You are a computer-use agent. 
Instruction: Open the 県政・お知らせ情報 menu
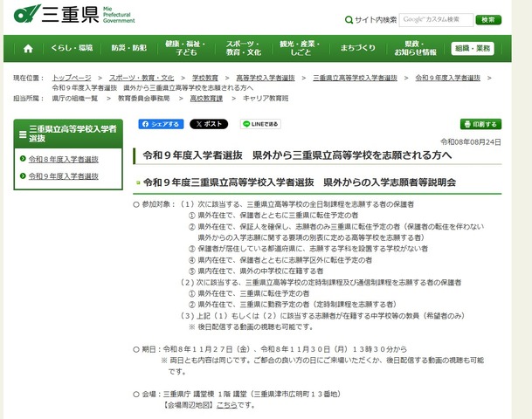click(415, 48)
